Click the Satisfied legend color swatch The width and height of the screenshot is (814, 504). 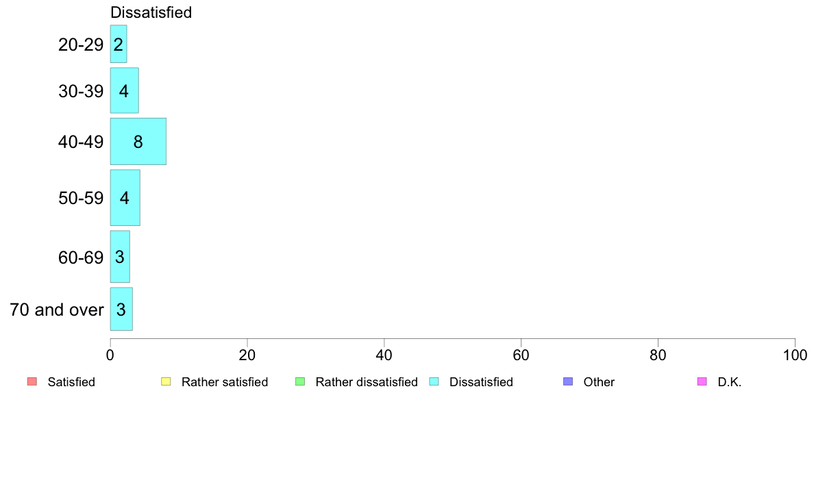coord(32,381)
